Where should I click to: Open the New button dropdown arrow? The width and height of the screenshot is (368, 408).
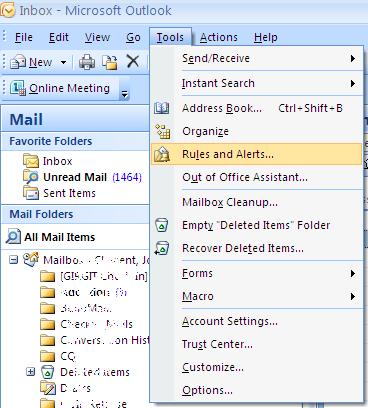pyautogui.click(x=63, y=62)
